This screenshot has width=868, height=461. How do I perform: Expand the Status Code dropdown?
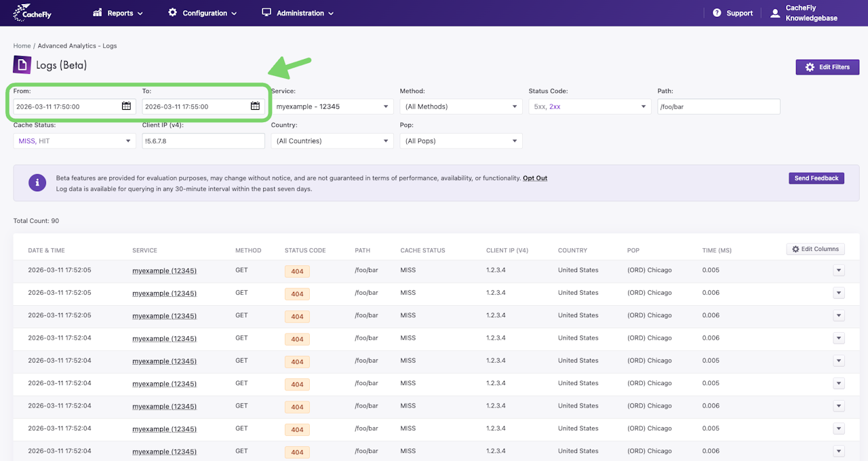click(x=589, y=106)
